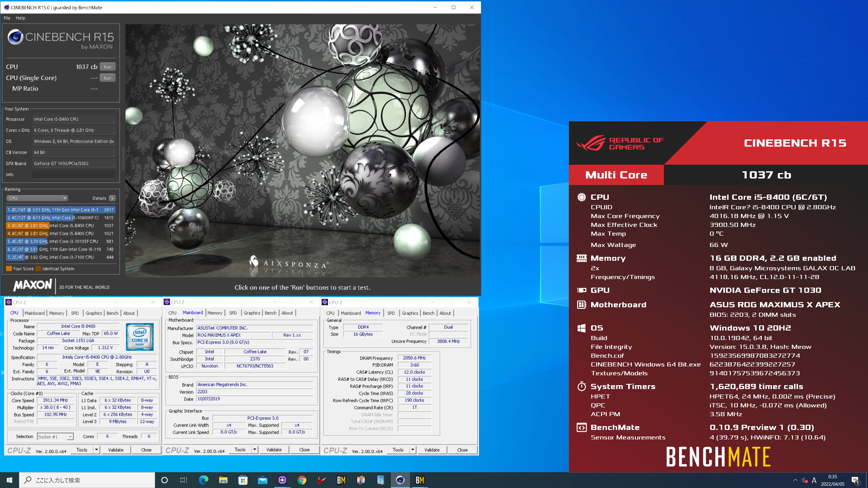Select ranking row i5-8400 score 1037
Screen dimensions: 868x488
61,225
